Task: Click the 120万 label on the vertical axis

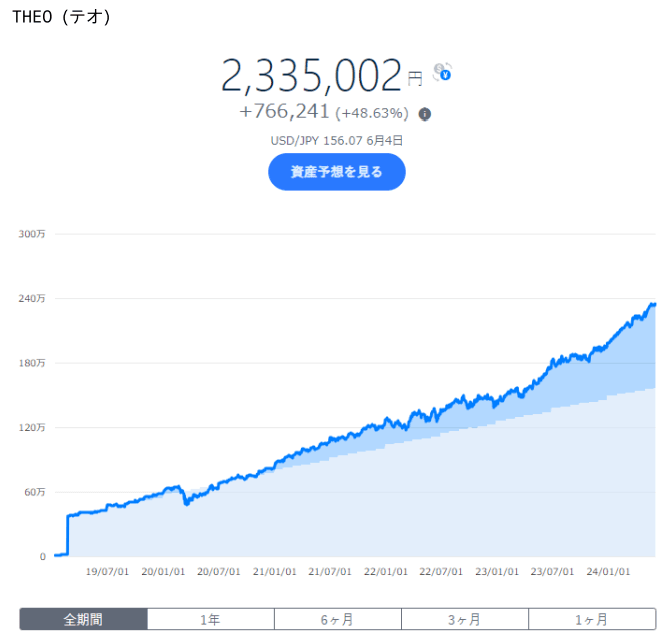Action: pyautogui.click(x=32, y=427)
